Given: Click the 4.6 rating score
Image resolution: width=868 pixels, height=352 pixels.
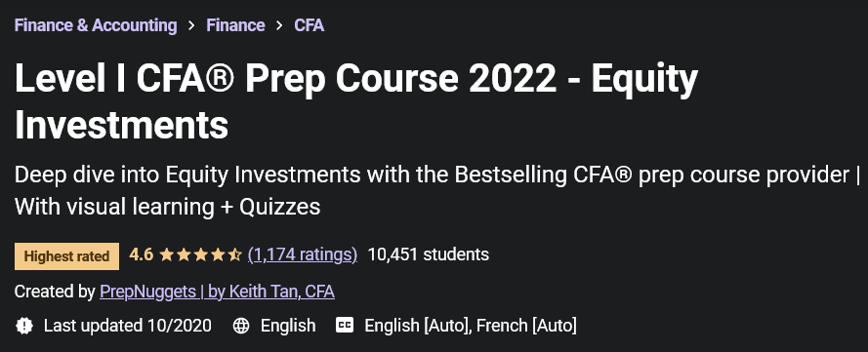Looking at the screenshot, I should pyautogui.click(x=142, y=254).
